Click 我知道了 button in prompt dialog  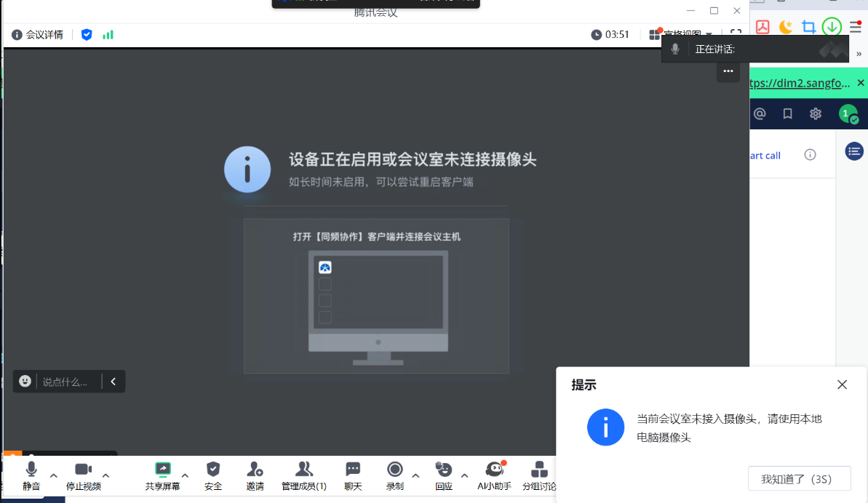tap(799, 479)
